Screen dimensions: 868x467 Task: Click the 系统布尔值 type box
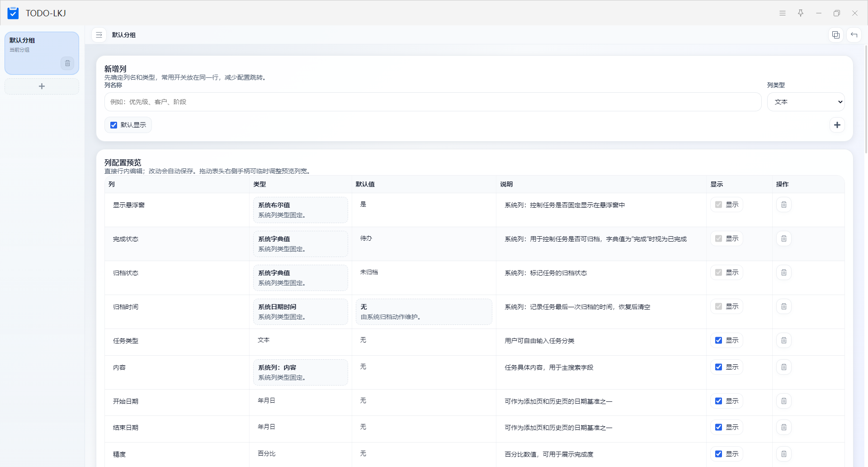pyautogui.click(x=300, y=210)
